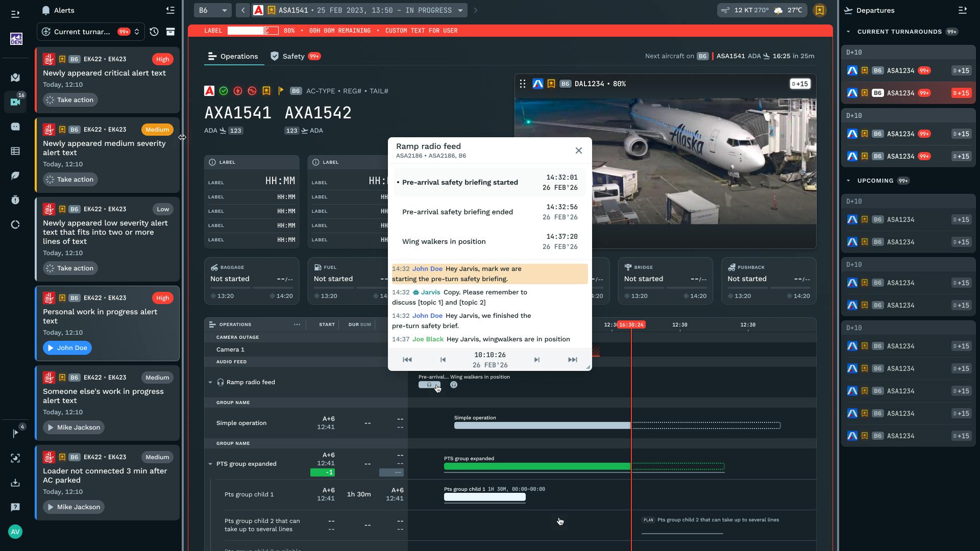Expand the left navigation menu icon
The height and width of the screenshot is (551, 980).
15,14
